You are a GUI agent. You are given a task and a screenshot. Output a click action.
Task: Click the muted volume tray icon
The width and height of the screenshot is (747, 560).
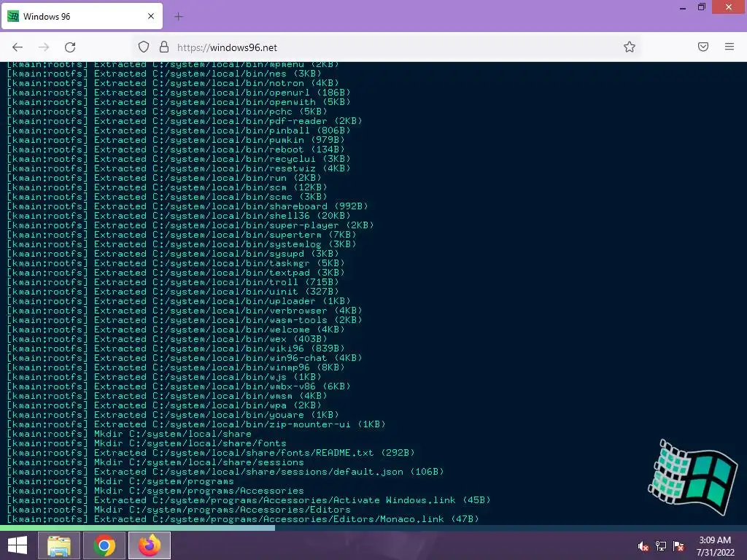point(643,547)
